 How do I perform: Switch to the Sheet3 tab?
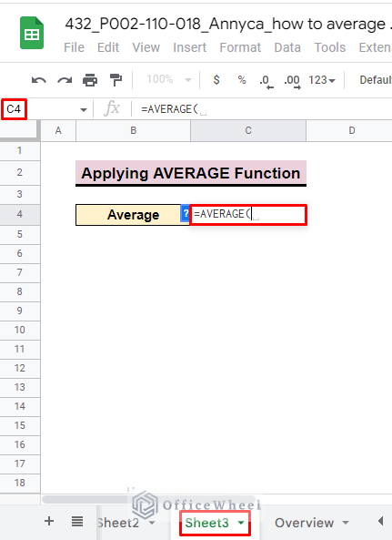click(206, 523)
